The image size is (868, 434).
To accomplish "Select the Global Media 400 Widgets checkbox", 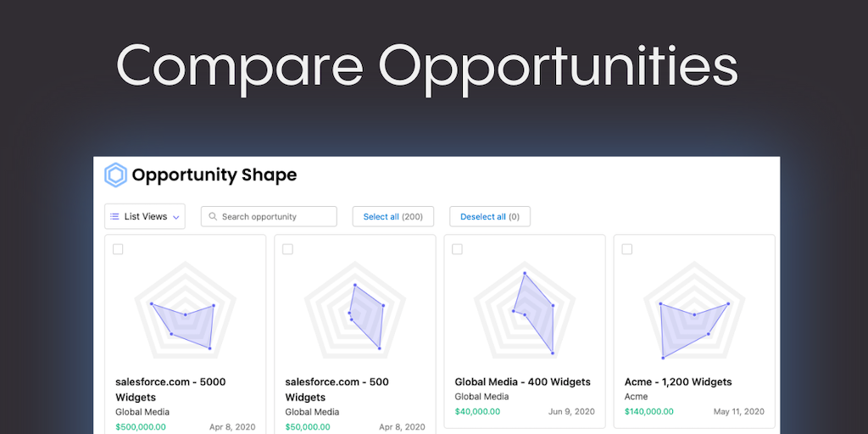I will [457, 249].
